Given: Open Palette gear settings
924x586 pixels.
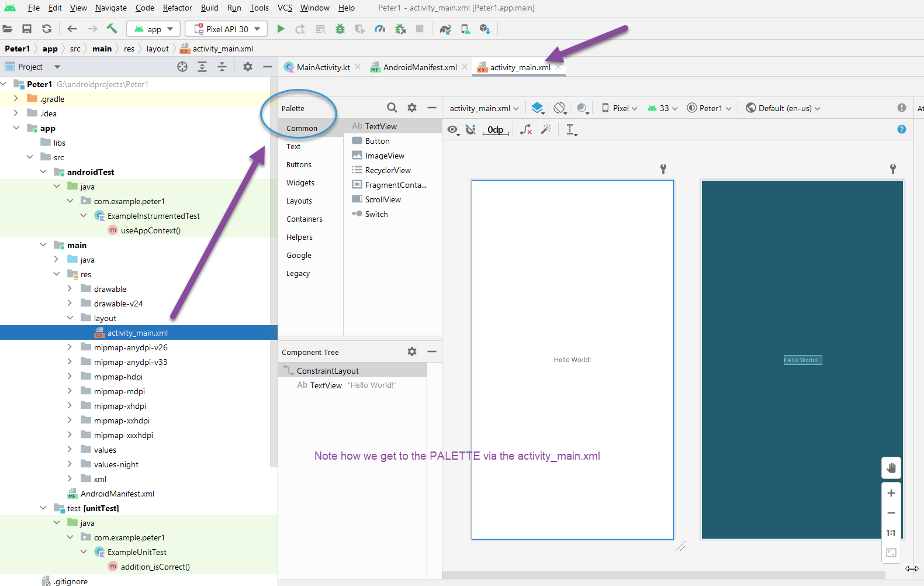Looking at the screenshot, I should point(412,108).
